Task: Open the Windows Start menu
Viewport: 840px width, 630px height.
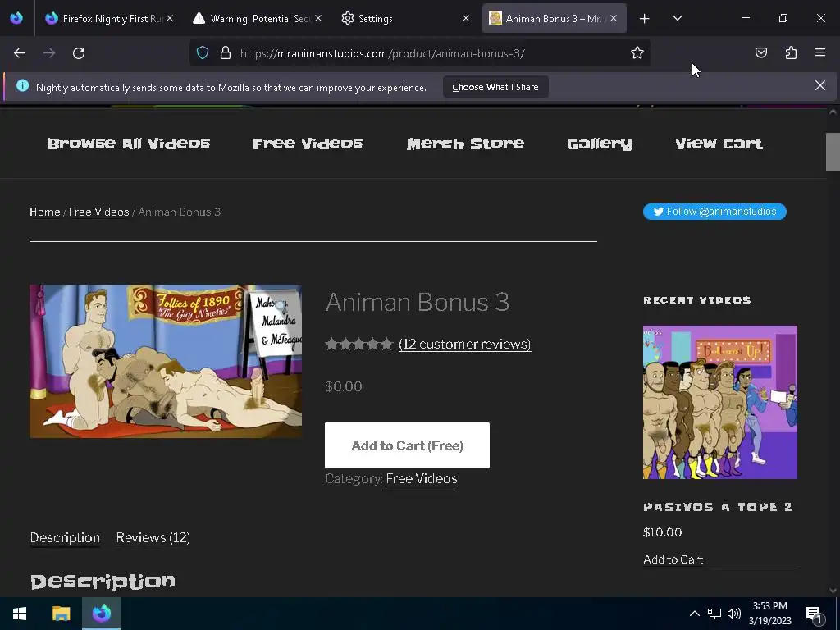Action: click(x=20, y=614)
